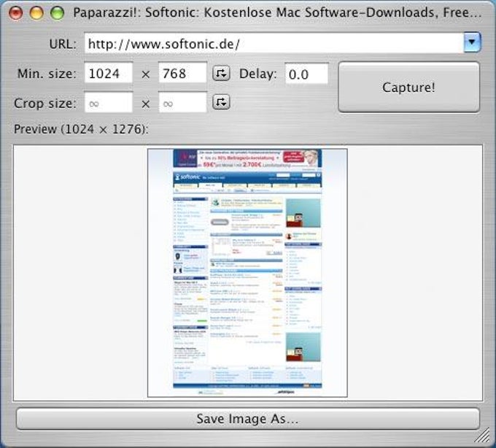Select the first Crop size field
This screenshot has width=496, height=448.
pos(108,102)
